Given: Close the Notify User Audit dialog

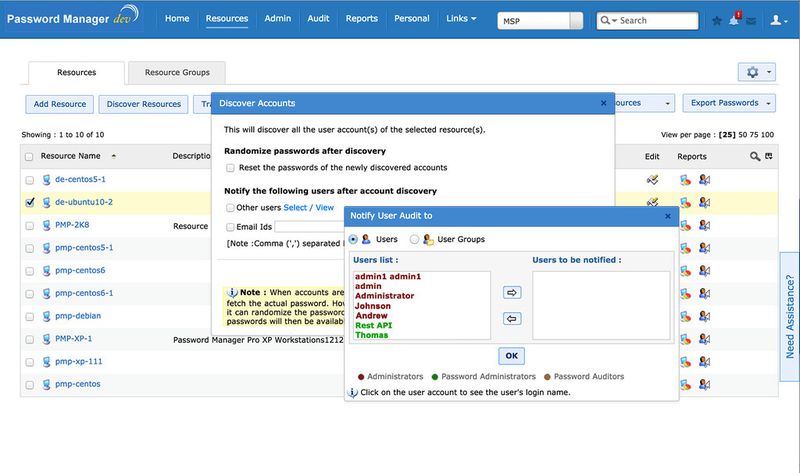Looking at the screenshot, I should pos(668,216).
